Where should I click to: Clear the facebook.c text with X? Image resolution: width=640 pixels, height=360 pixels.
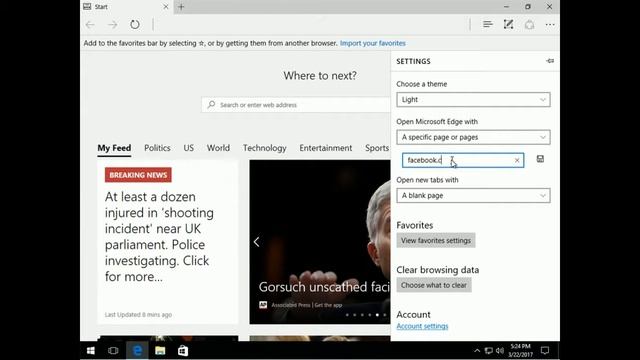(517, 160)
